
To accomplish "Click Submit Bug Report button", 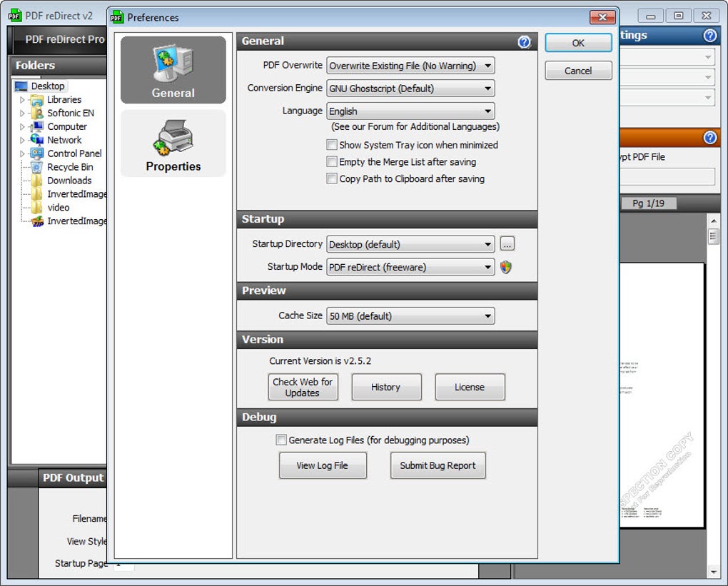I will (x=438, y=465).
